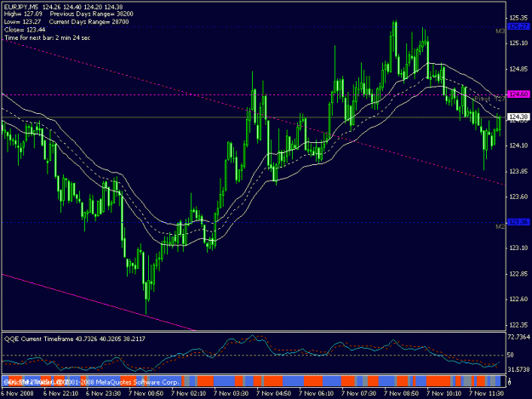Click the '7 Nov 06:10' time axis label
The height and width of the screenshot is (399, 532).
point(316,394)
